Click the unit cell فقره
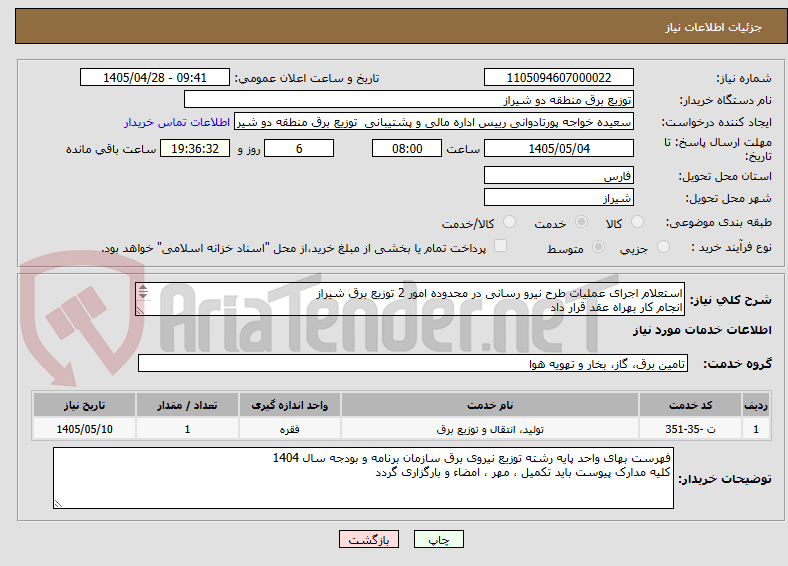Screen dimensions: 788x566 tap(290, 429)
